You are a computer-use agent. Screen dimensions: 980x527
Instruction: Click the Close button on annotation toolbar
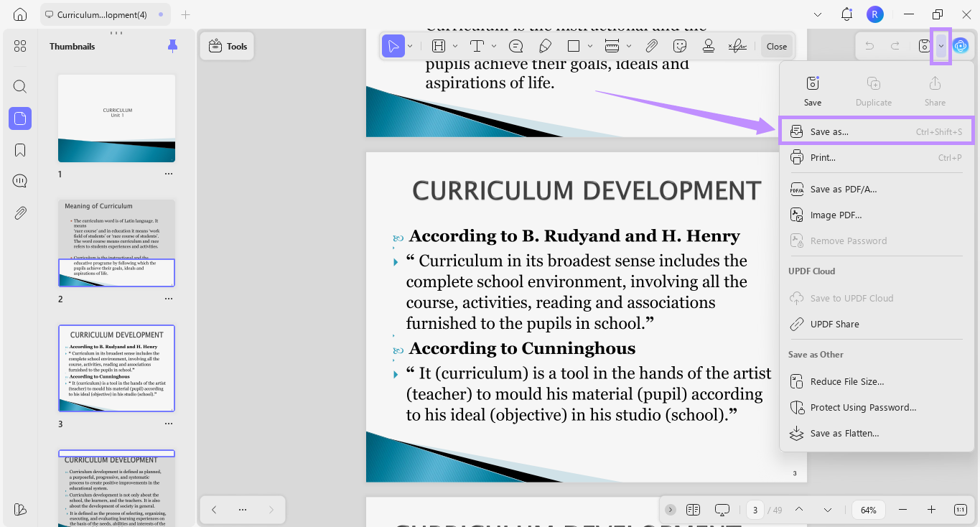point(776,46)
